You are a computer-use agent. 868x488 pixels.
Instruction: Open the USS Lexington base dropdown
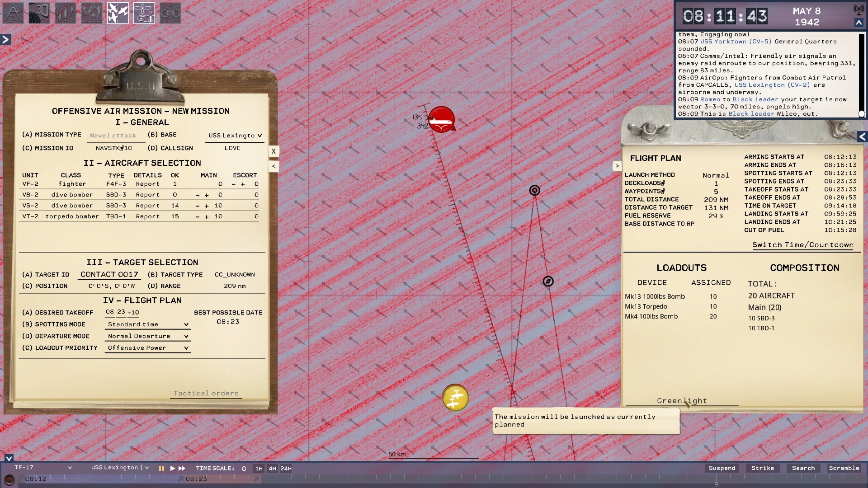(x=235, y=136)
